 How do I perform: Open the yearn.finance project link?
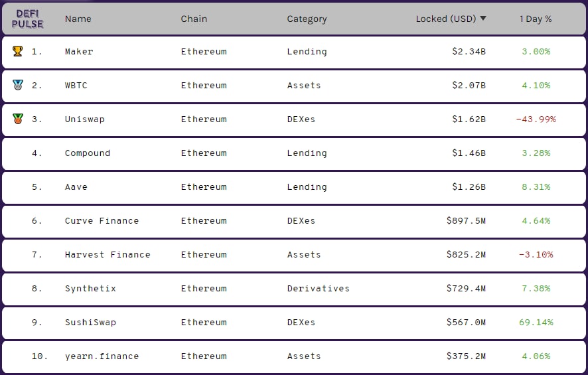pos(102,356)
